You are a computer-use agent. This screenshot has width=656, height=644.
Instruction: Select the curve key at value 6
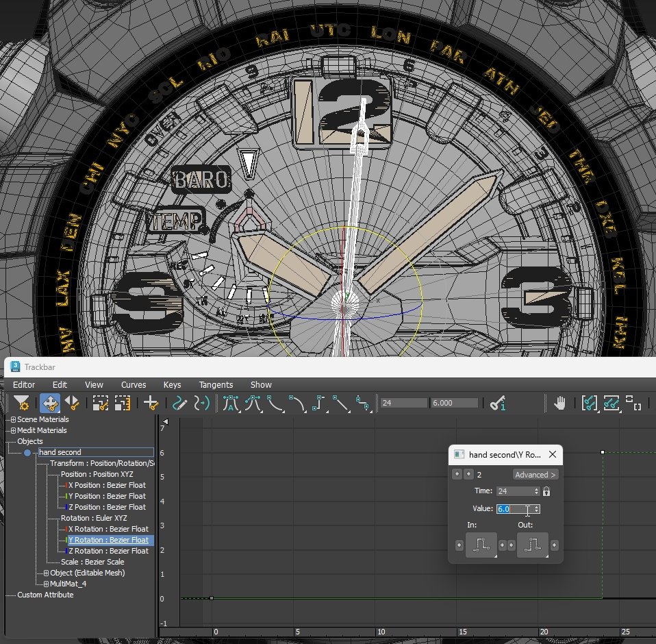pos(603,452)
